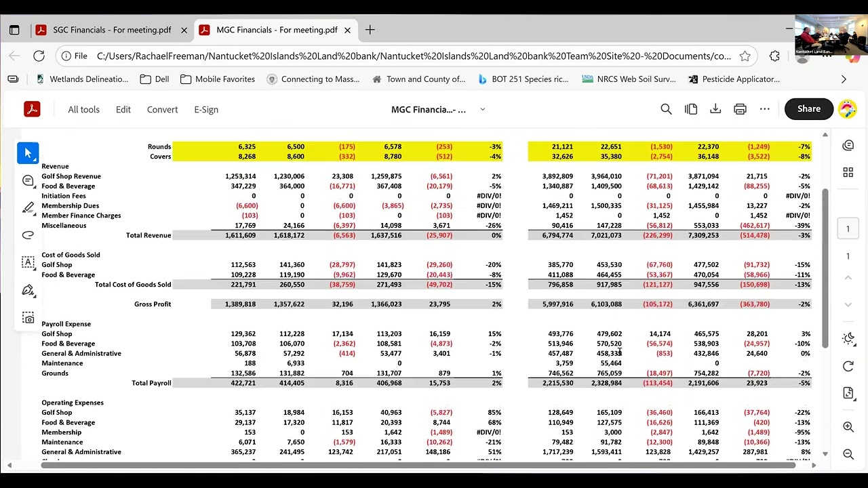
Task: Toggle dark mode display theme
Action: tap(848, 339)
